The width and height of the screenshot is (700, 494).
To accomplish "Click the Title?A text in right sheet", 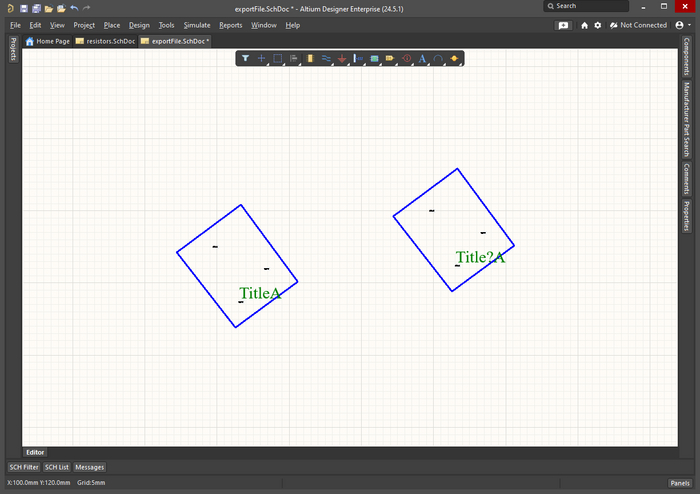I will [x=480, y=257].
